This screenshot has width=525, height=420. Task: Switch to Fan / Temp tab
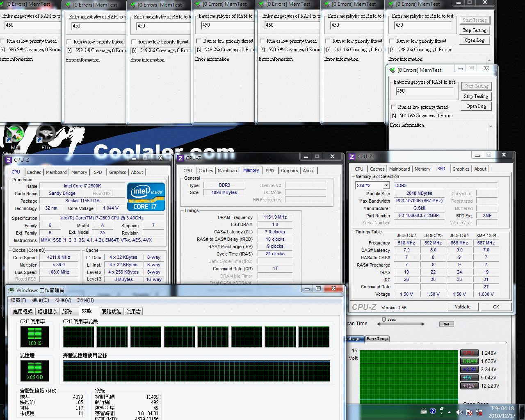pos(377,339)
